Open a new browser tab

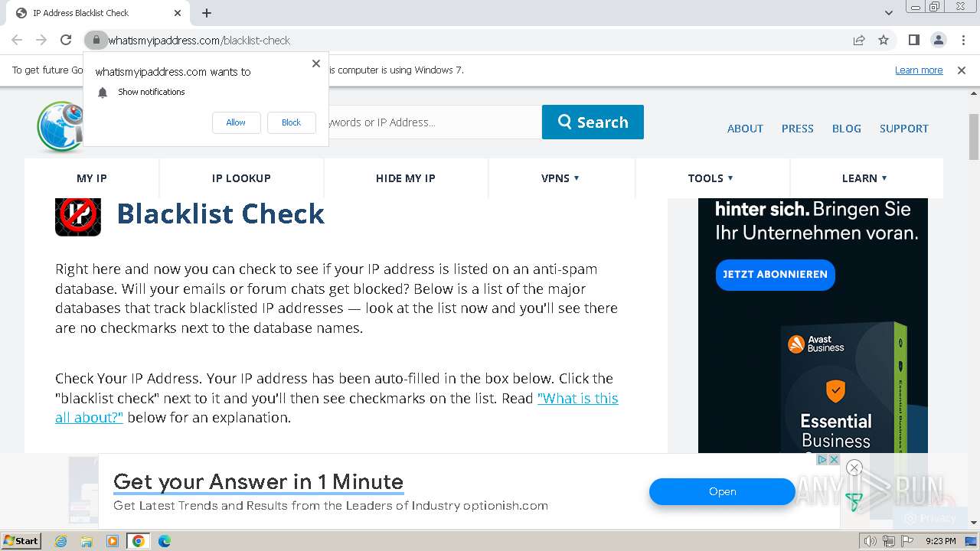tap(207, 13)
